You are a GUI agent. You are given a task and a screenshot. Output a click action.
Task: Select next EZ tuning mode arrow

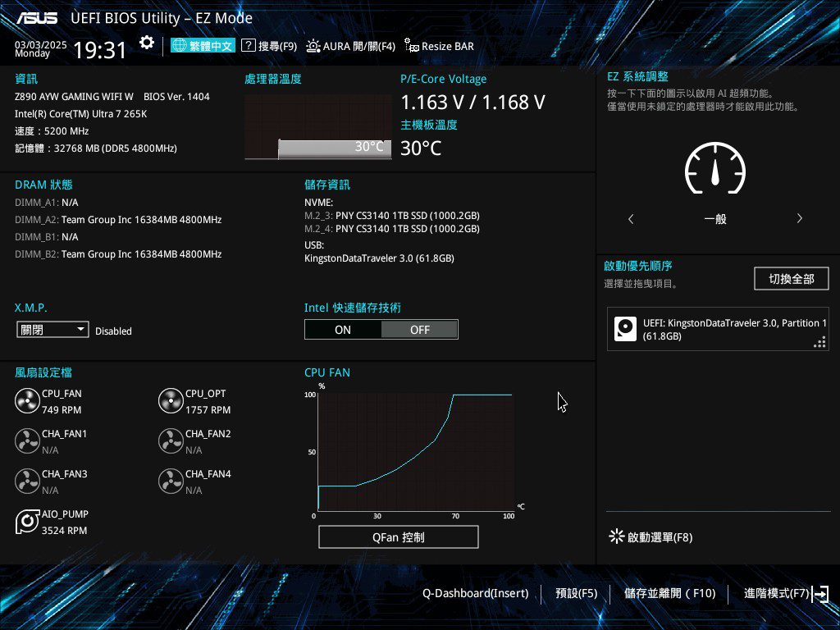click(799, 218)
